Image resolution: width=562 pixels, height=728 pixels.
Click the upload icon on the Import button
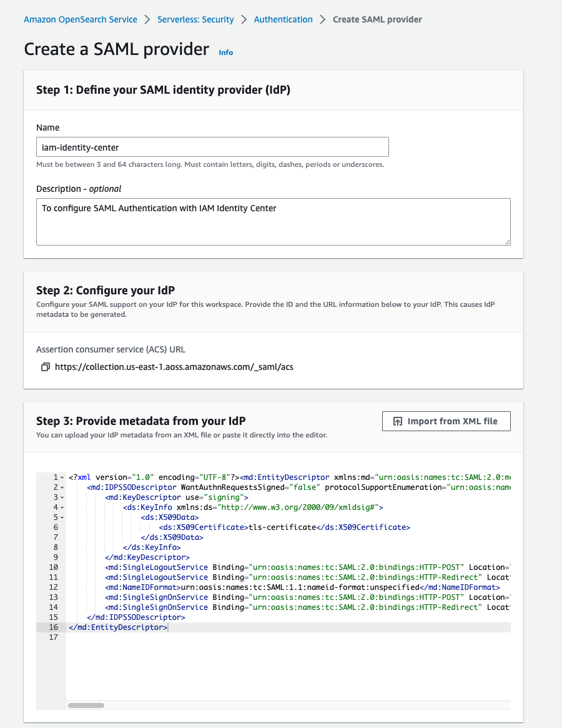pyautogui.click(x=398, y=422)
